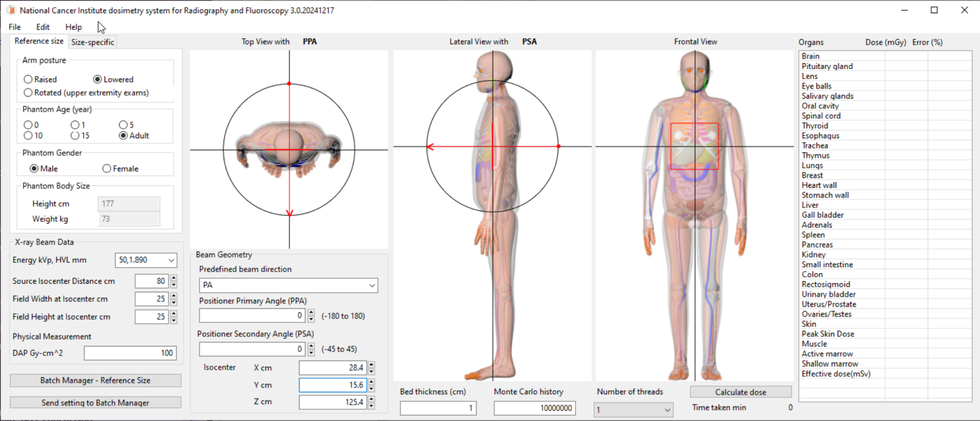Click the Field Height at Isocenter field
The height and width of the screenshot is (421, 980).
(x=152, y=317)
